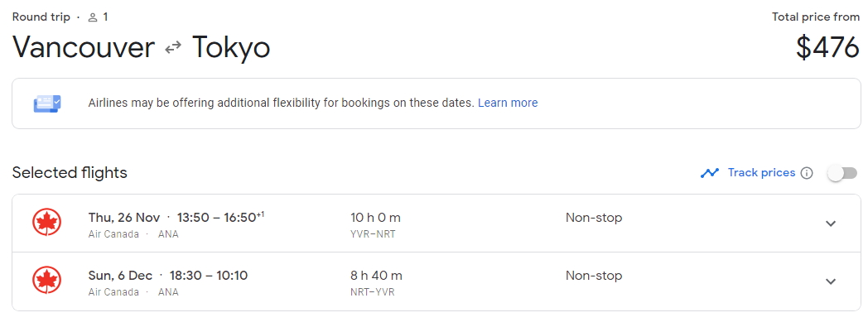Image resolution: width=868 pixels, height=327 pixels.
Task: Click the NRT–YVR route label
Action: coord(373,291)
